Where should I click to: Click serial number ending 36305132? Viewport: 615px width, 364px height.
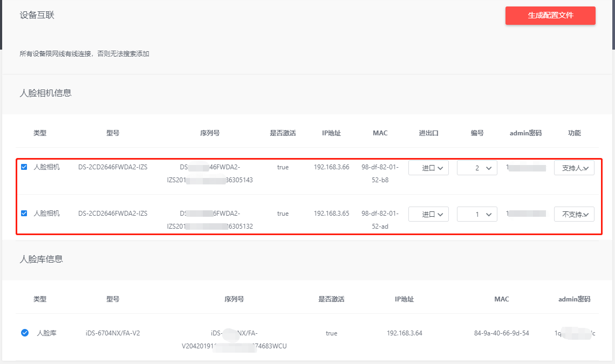coord(210,219)
